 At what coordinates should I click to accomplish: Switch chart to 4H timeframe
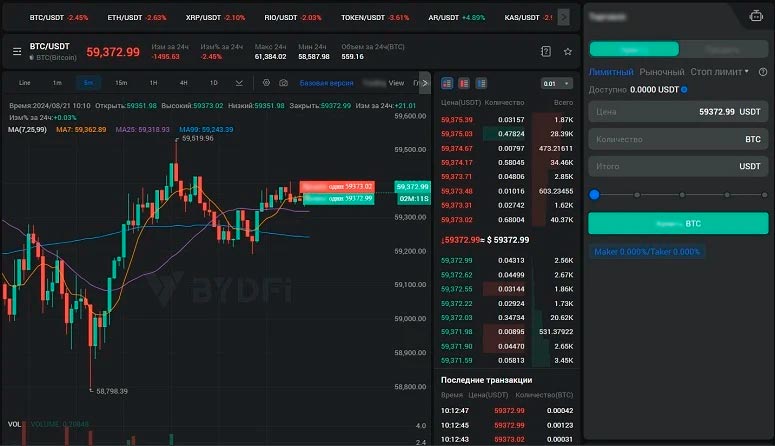183,83
